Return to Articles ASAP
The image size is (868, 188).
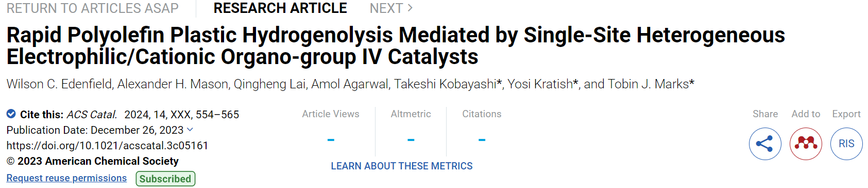93,8
